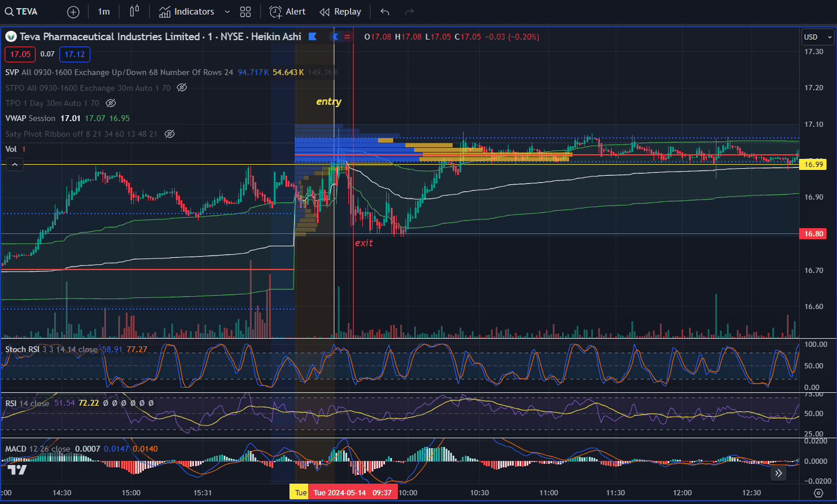The height and width of the screenshot is (504, 837).
Task: Click the red wavy data-status icon
Action: pyautogui.click(x=347, y=37)
